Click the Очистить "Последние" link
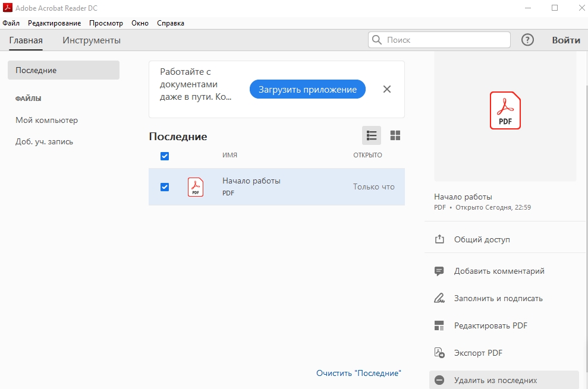Image resolution: width=588 pixels, height=389 pixels. [359, 373]
